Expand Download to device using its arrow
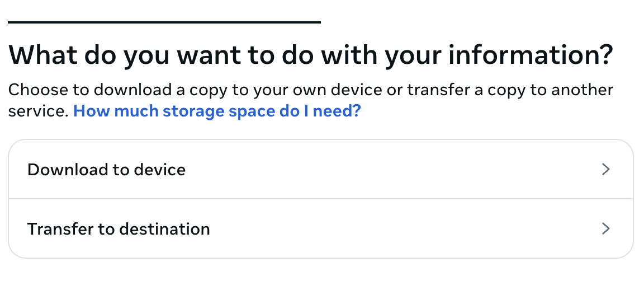The image size is (644, 299). [x=605, y=170]
